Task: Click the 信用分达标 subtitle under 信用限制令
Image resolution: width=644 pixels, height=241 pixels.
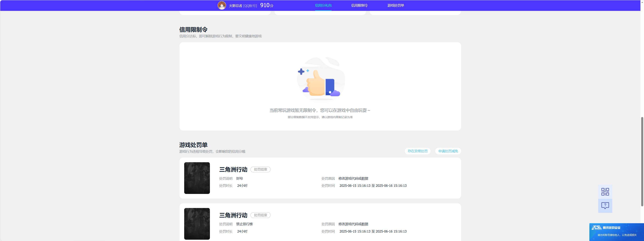Action: [220, 36]
